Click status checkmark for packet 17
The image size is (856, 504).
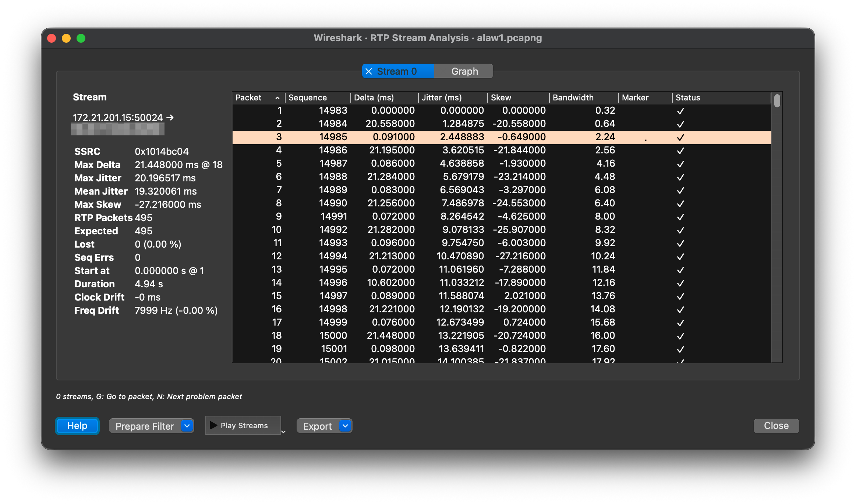pos(680,323)
